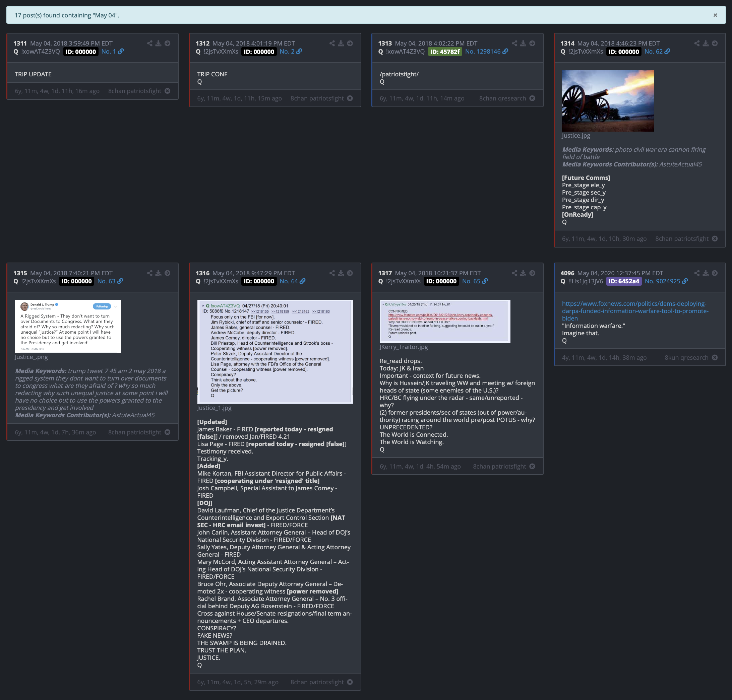Click the green 'ID: 45782f' badge

(445, 52)
